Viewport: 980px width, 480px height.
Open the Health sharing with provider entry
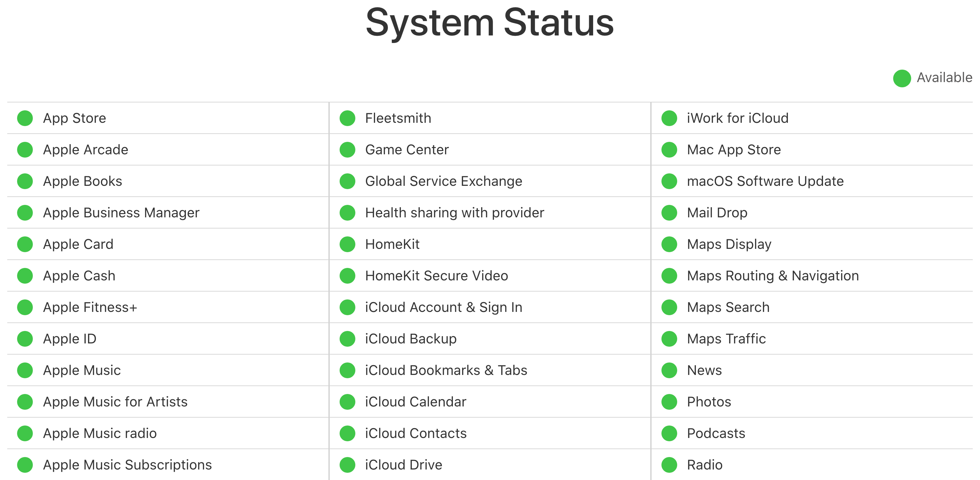(x=455, y=213)
